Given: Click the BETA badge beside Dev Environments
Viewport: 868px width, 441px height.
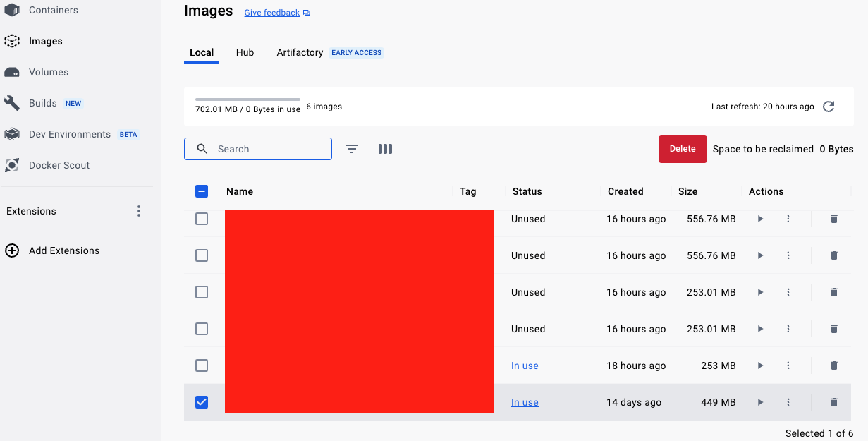Looking at the screenshot, I should click(128, 134).
